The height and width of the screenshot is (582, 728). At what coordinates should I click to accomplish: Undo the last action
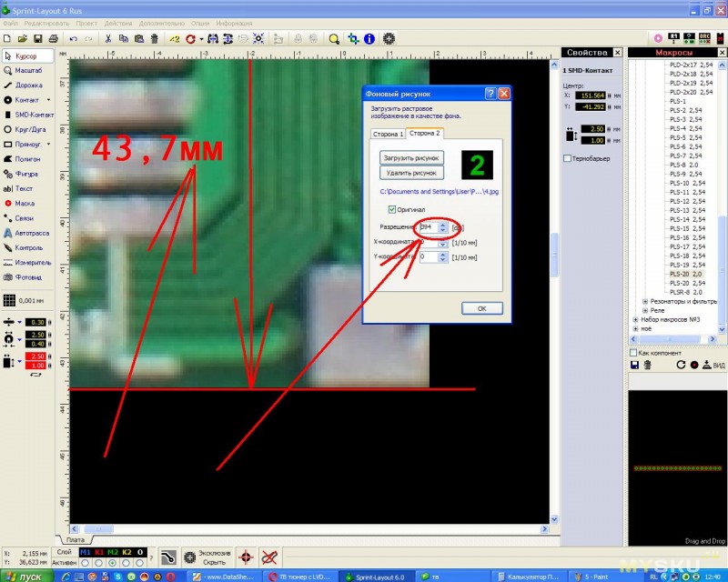[x=74, y=39]
